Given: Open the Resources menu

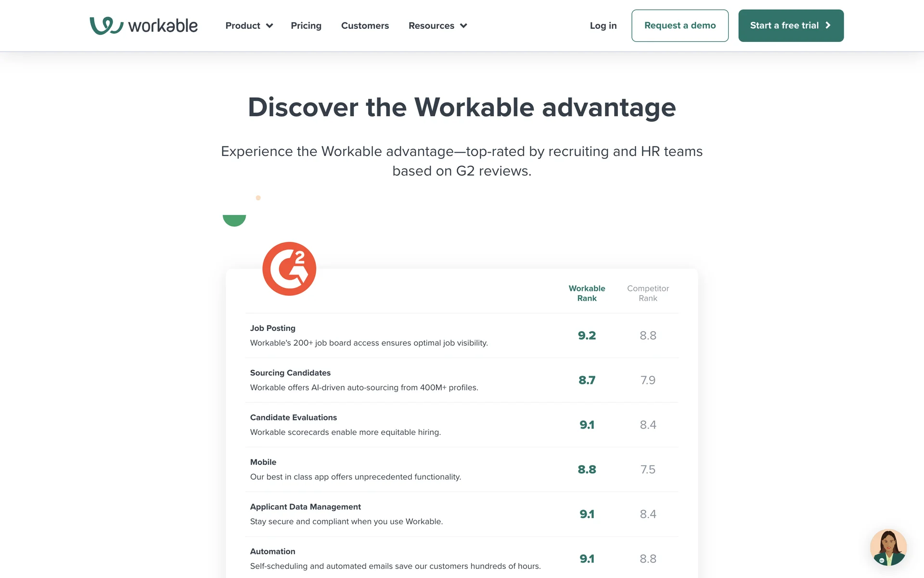Looking at the screenshot, I should 431,26.
